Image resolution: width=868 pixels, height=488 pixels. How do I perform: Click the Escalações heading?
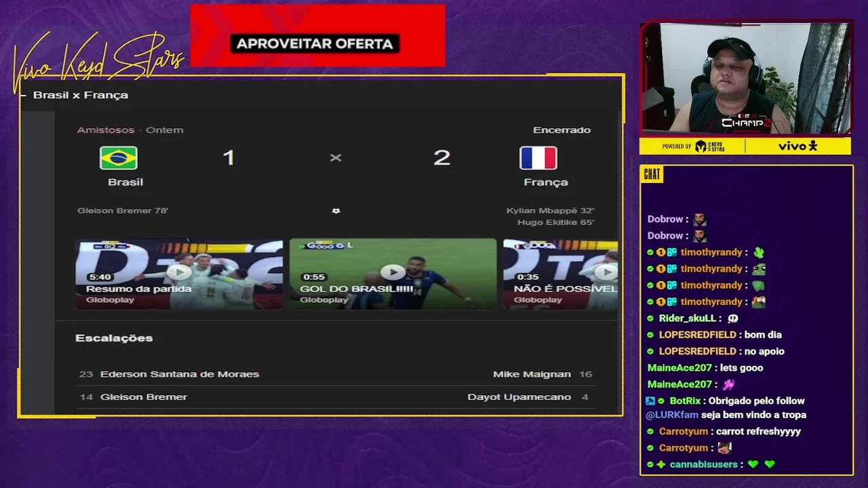click(x=114, y=338)
